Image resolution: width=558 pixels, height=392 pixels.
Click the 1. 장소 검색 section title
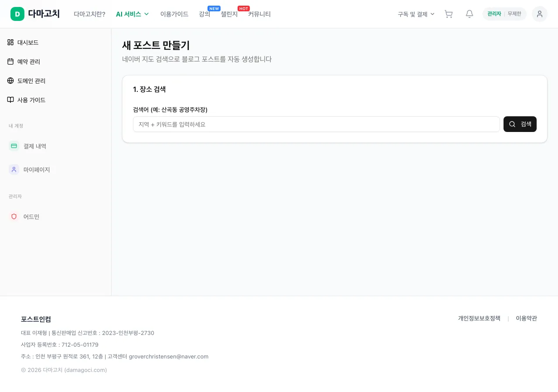pyautogui.click(x=150, y=89)
